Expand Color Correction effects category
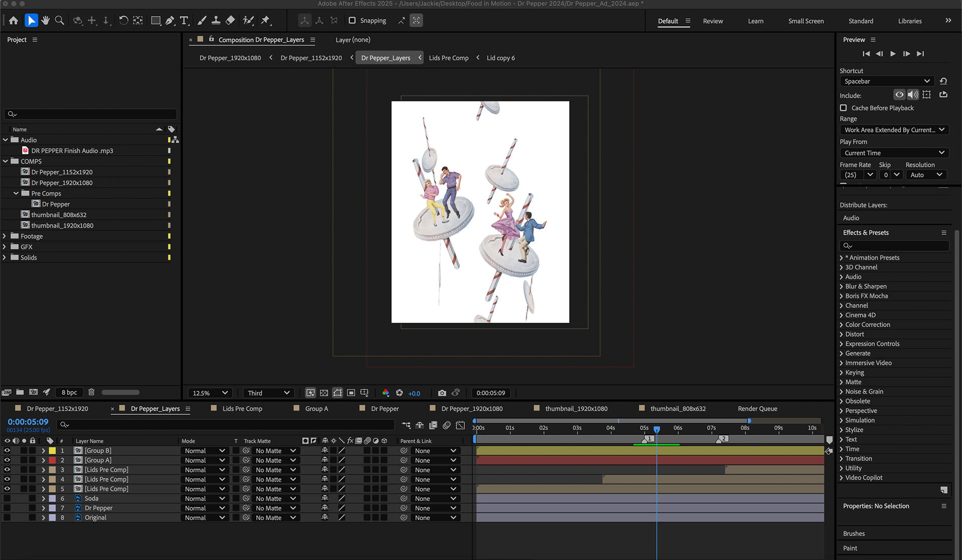 coord(841,325)
